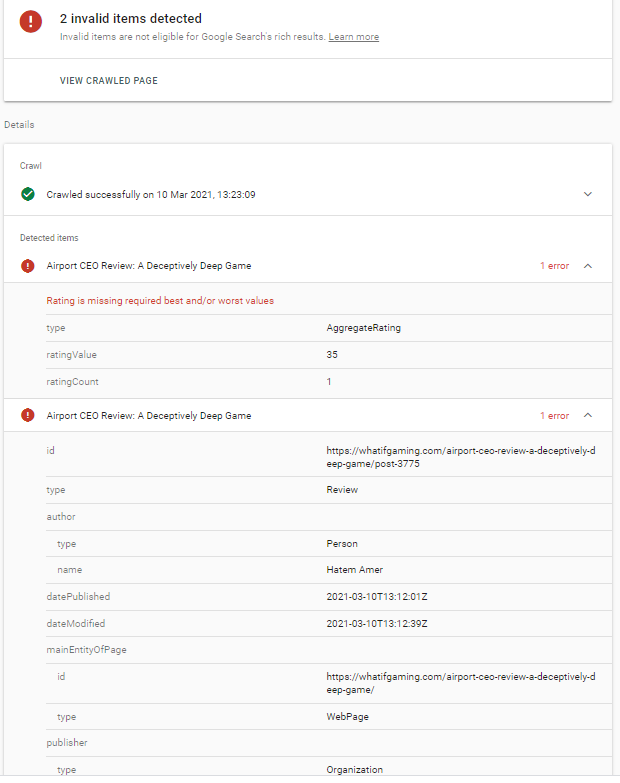Click error icon beside the AggregateRating item
Screen dimensions: 620x783
[x=28, y=266]
